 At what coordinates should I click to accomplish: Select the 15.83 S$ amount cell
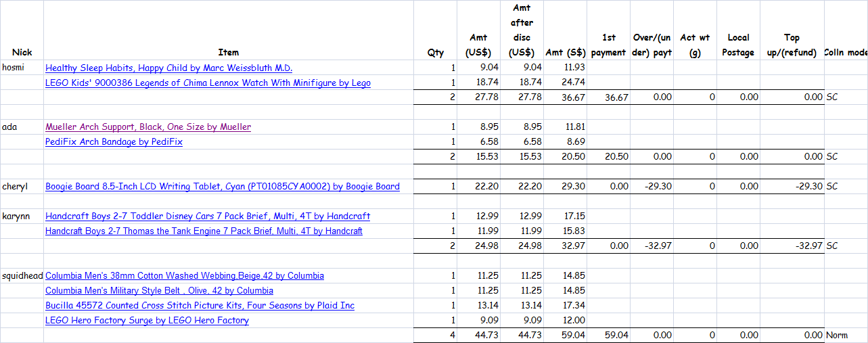pyautogui.click(x=565, y=231)
